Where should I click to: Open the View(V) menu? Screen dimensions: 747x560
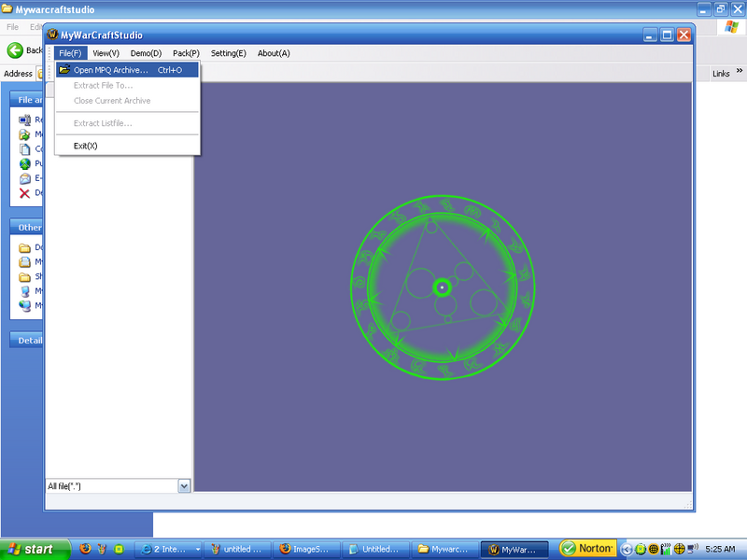coord(106,53)
